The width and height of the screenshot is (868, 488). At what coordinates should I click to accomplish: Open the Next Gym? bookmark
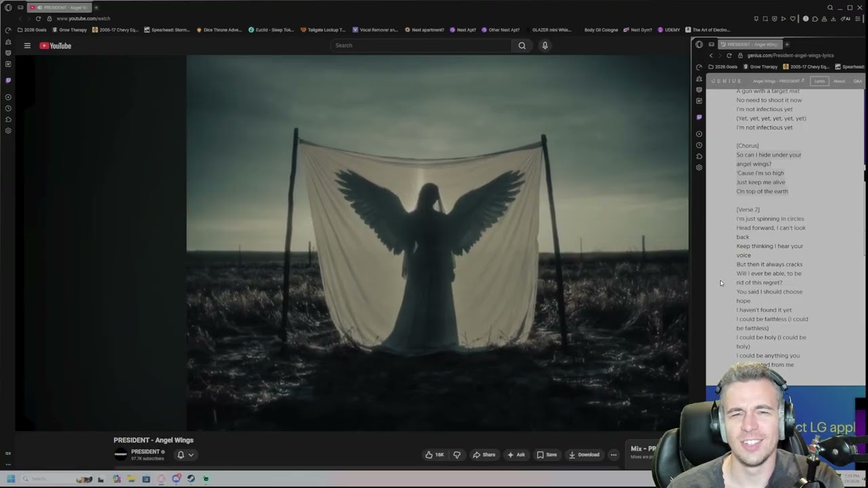point(637,30)
